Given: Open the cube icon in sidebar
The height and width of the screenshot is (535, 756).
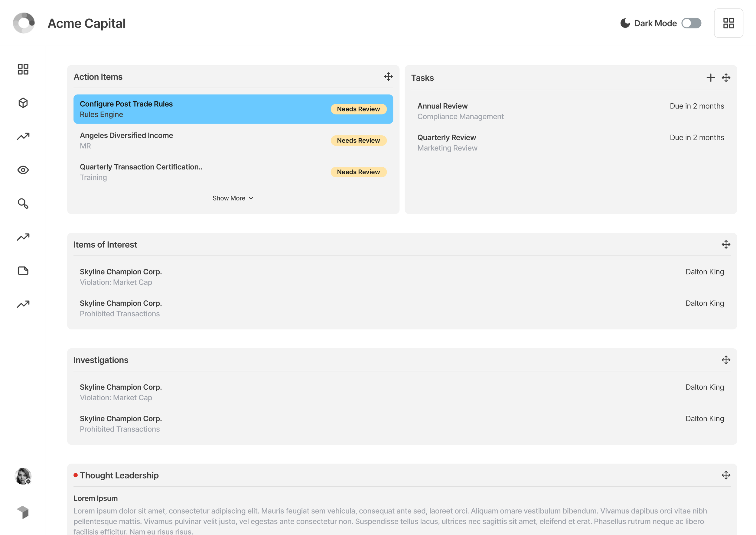Looking at the screenshot, I should 23,103.
